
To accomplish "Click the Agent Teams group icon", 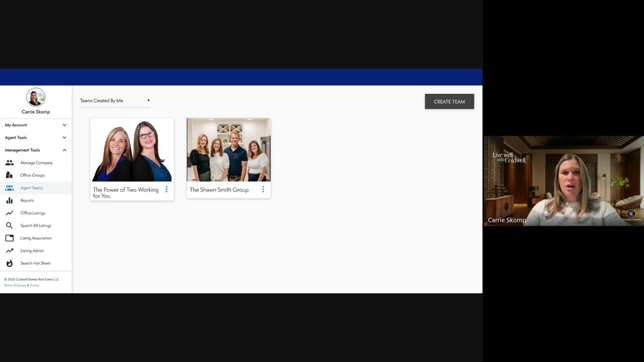I will pyautogui.click(x=10, y=188).
